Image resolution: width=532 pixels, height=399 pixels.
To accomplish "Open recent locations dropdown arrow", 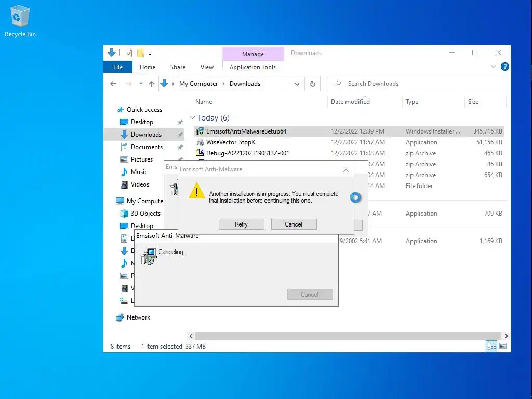I will tap(141, 84).
